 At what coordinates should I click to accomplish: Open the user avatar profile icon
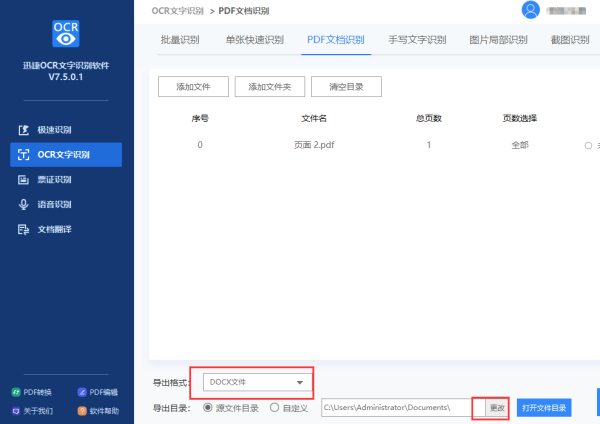pyautogui.click(x=530, y=10)
